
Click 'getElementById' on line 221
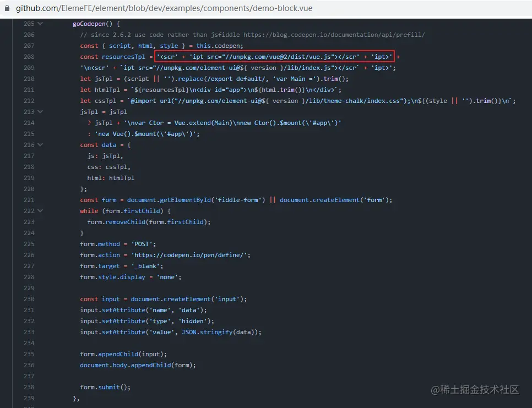185,200
